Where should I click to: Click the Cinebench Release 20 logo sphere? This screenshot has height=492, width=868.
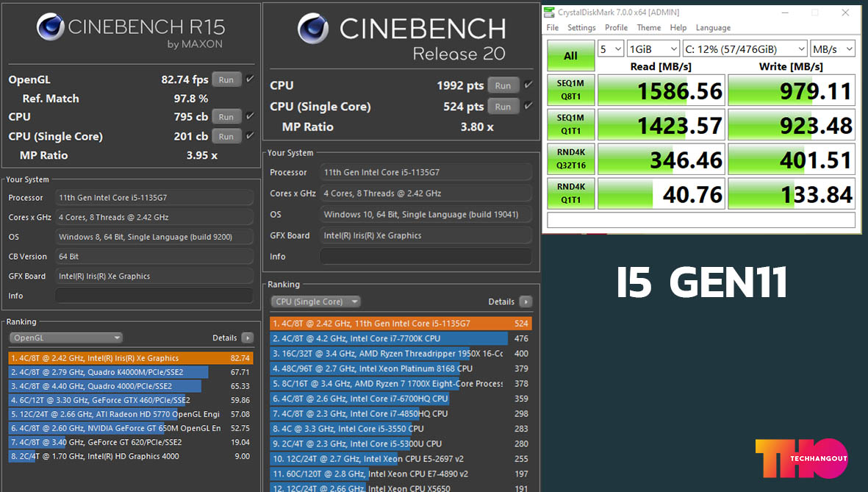[313, 29]
